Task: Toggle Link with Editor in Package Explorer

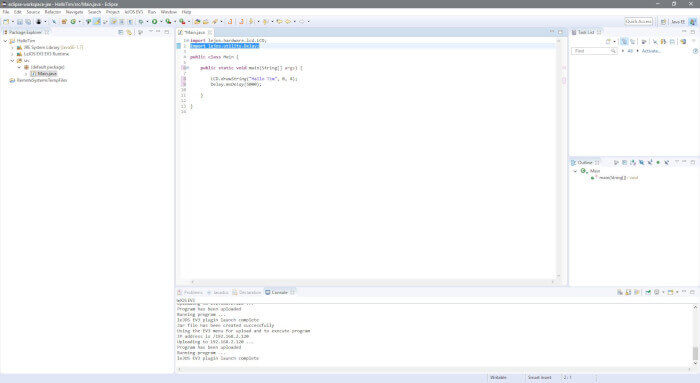Action: (x=129, y=32)
